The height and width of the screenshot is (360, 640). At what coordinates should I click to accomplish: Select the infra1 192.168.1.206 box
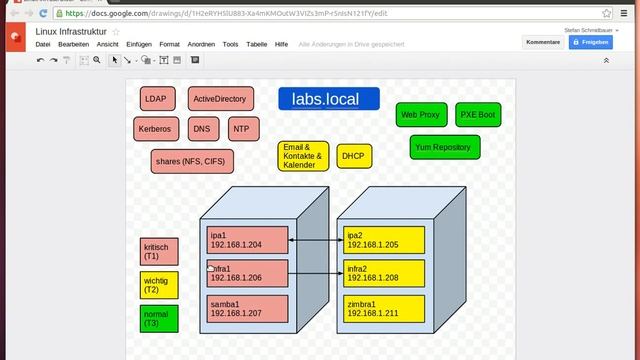tap(247, 273)
